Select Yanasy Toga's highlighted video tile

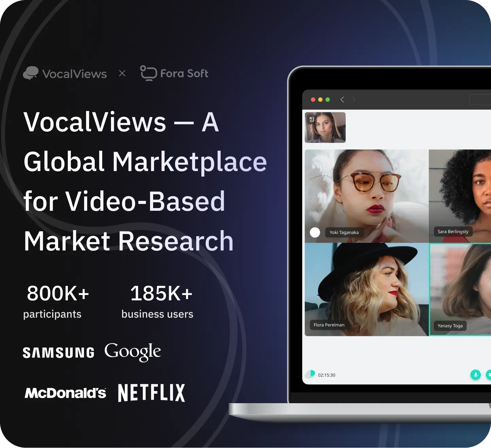(460, 290)
